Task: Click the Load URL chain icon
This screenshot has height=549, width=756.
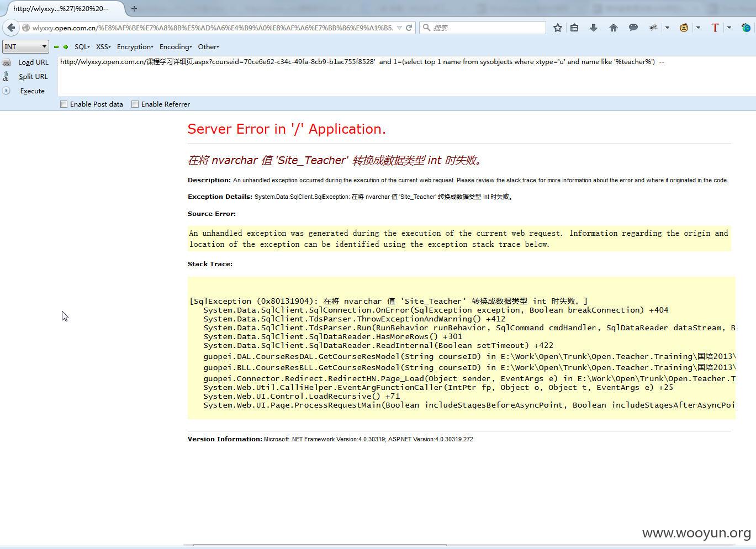Action: 7,62
